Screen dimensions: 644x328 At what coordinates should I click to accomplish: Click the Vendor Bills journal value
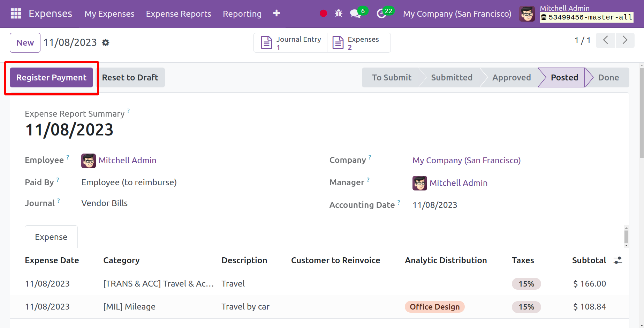point(104,203)
